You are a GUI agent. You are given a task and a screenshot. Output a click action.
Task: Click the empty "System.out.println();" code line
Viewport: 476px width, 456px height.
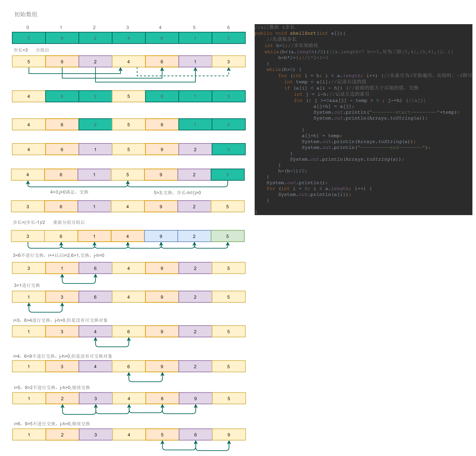(297, 183)
